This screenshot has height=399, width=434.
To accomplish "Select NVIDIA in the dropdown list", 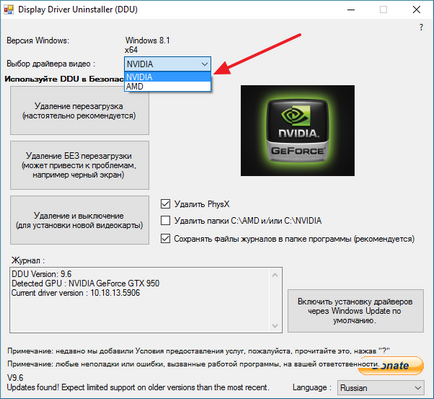I will click(168, 77).
